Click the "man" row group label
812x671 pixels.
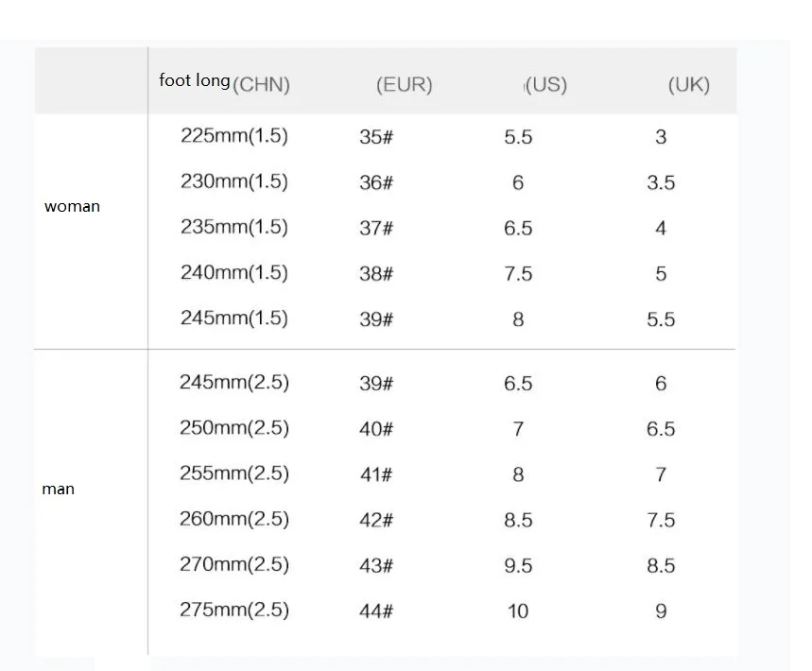pos(58,489)
